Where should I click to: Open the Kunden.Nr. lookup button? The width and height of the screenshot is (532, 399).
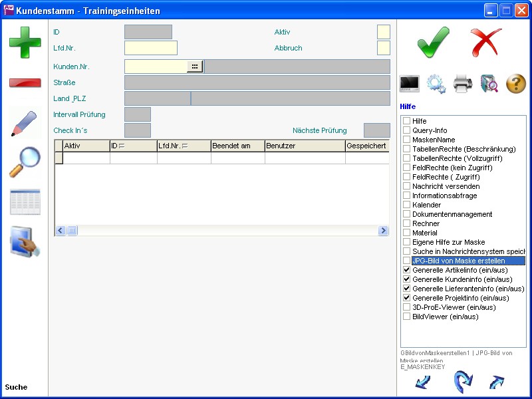click(x=194, y=66)
